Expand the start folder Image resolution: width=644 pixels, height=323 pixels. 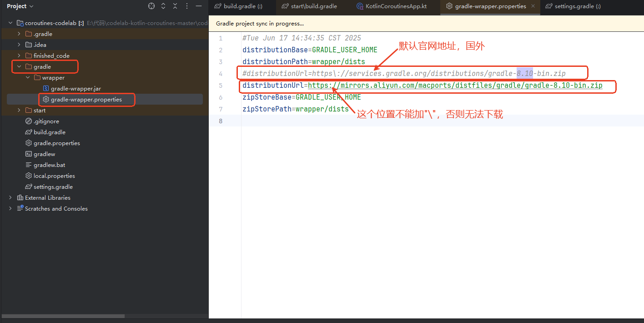point(19,110)
